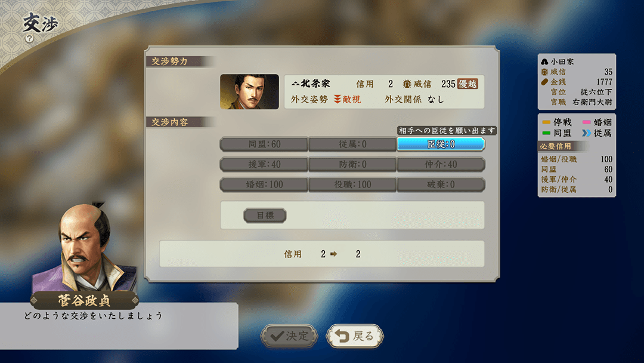644x363 pixels.
Task: Choose the highlighted 臣従:0 option
Action: click(x=441, y=144)
